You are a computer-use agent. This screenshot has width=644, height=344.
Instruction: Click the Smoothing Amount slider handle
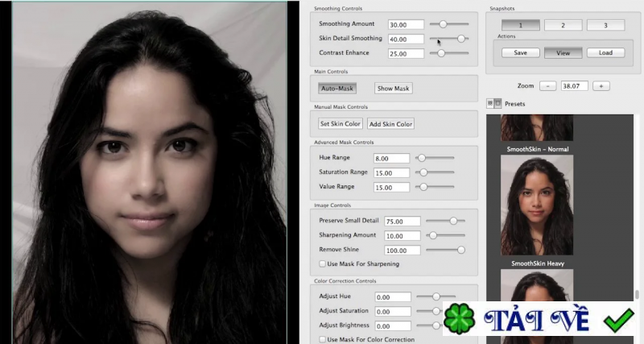pos(443,24)
